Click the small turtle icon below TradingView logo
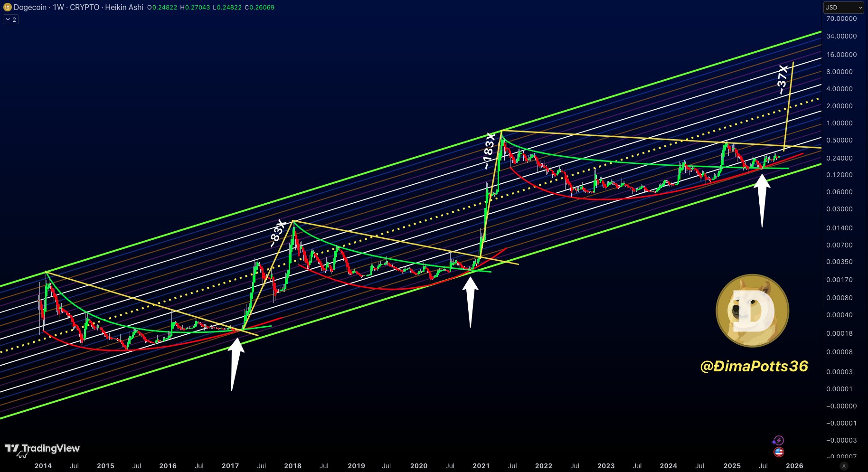The width and height of the screenshot is (868, 472). click(x=22, y=455)
